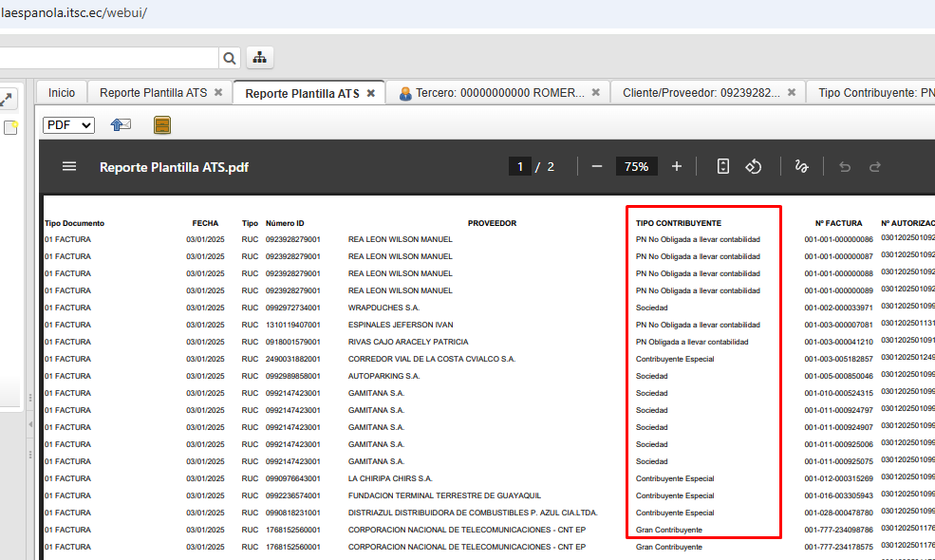Screen dimensions: 935x560
Task: Switch to the Inicio tab
Action: [x=62, y=93]
